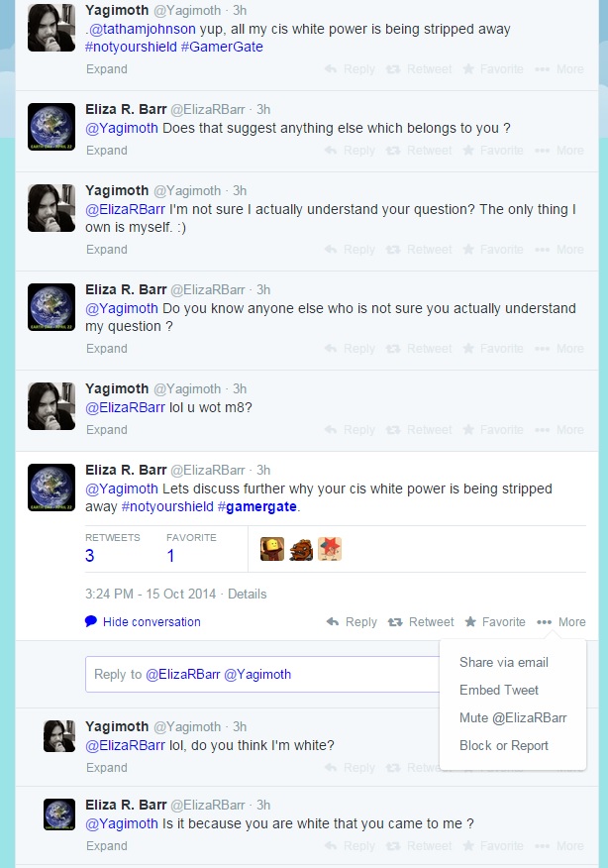Open the @tathamjohnson mention link
Screen dimensions: 608x868
tap(143, 29)
